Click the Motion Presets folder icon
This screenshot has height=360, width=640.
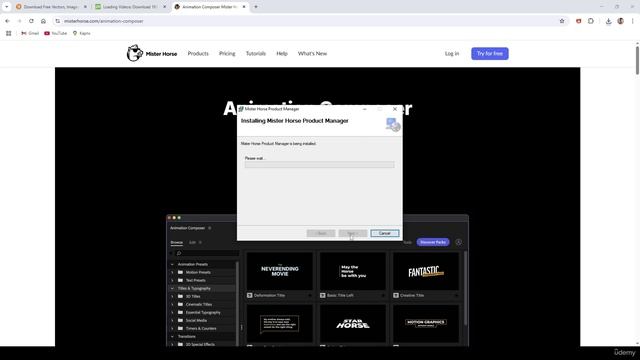click(x=180, y=272)
